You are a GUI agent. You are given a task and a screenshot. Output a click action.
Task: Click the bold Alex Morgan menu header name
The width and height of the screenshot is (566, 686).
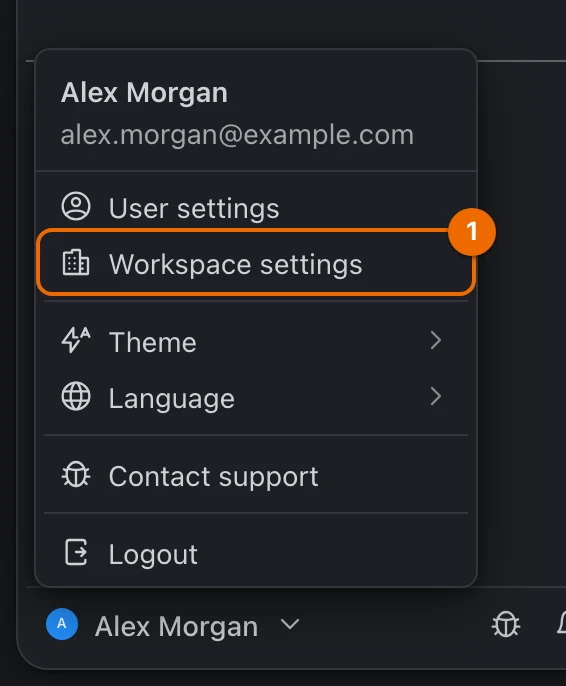point(144,93)
